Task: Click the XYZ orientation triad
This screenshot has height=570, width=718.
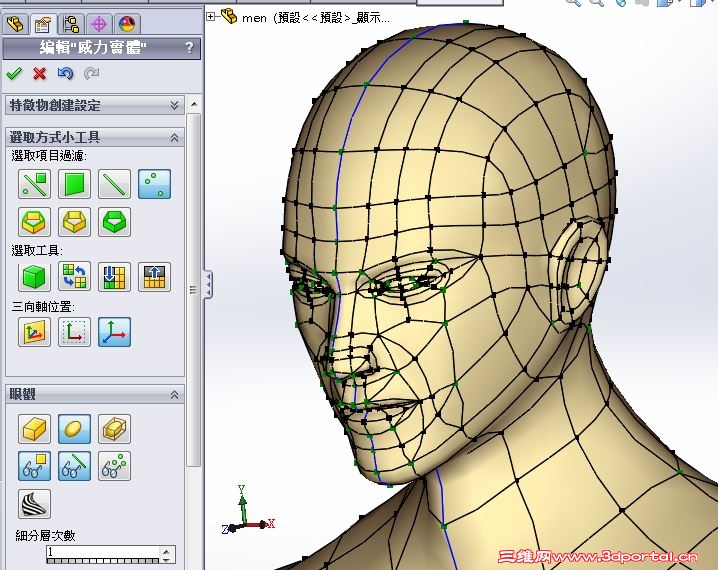Action: (x=249, y=510)
